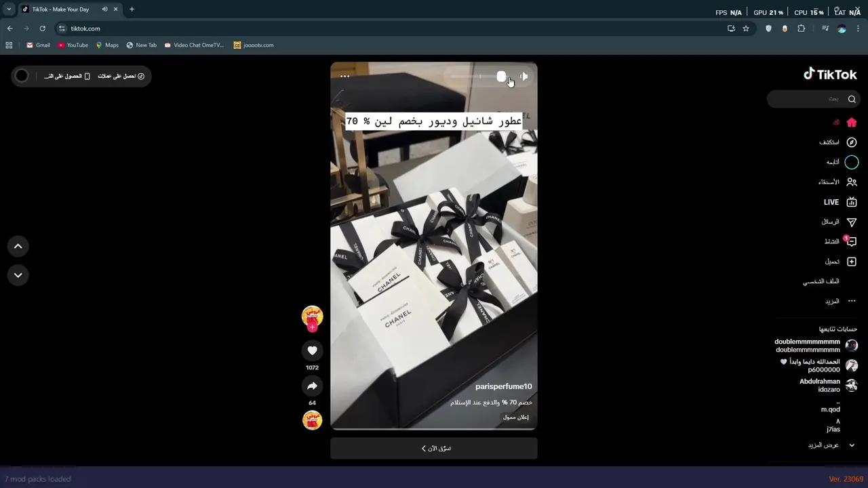Open the joooootv.com bookmark
Viewport: 868px width, 488px height.
coord(254,45)
